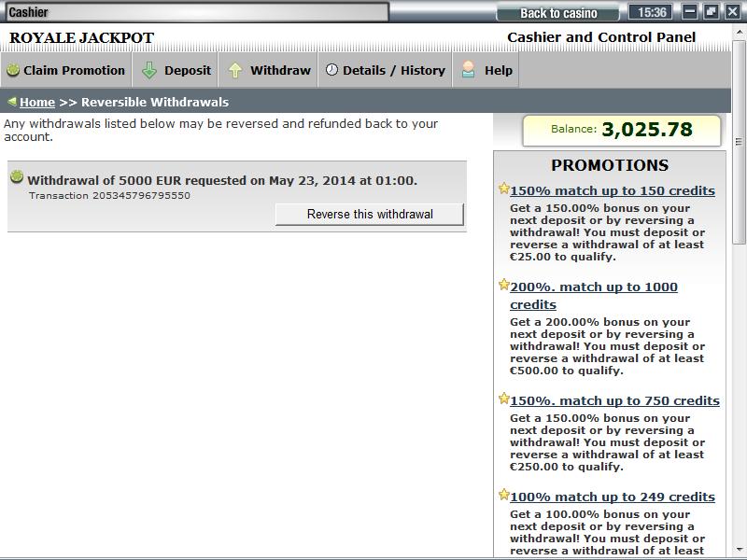Click the scrollbar down arrow

pos(739,550)
